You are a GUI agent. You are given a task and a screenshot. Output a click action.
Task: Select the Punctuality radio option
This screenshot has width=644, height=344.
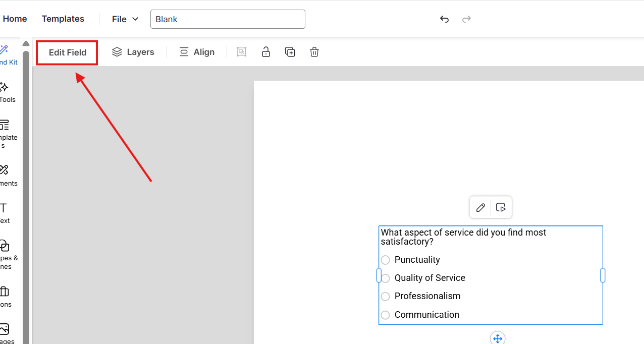click(386, 260)
